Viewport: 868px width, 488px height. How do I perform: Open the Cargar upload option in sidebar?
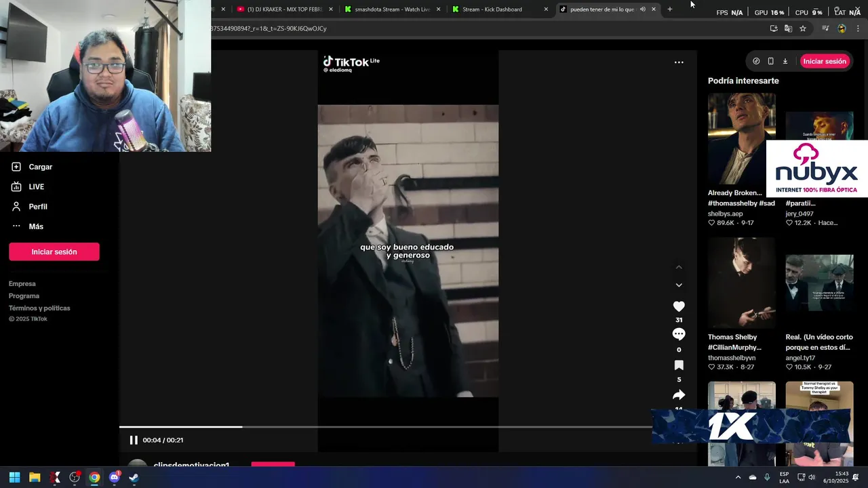point(32,167)
